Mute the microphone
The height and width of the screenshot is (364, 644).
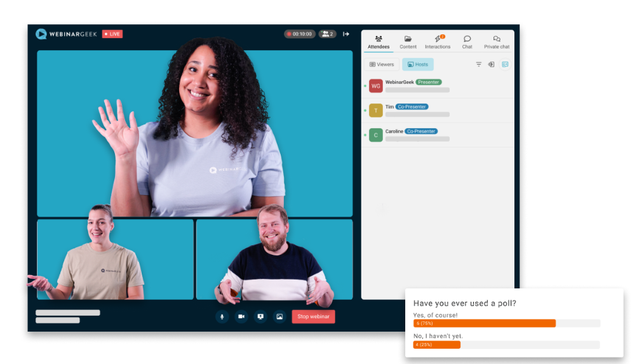(222, 316)
